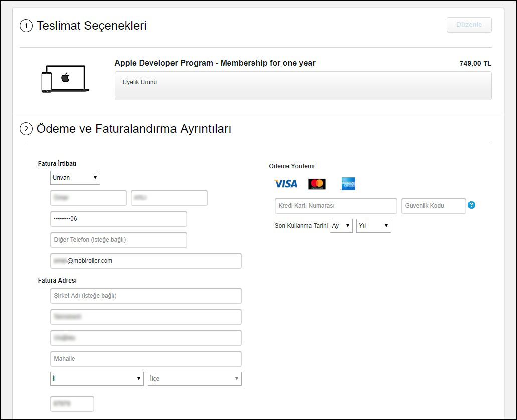
Task: Click the Teslimat Seçenekleri heading
Action: click(91, 26)
